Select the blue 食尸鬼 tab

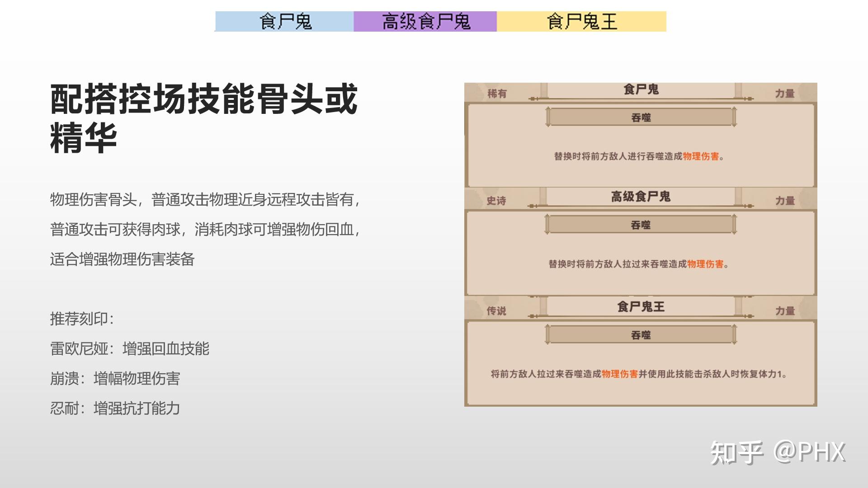[x=284, y=21]
